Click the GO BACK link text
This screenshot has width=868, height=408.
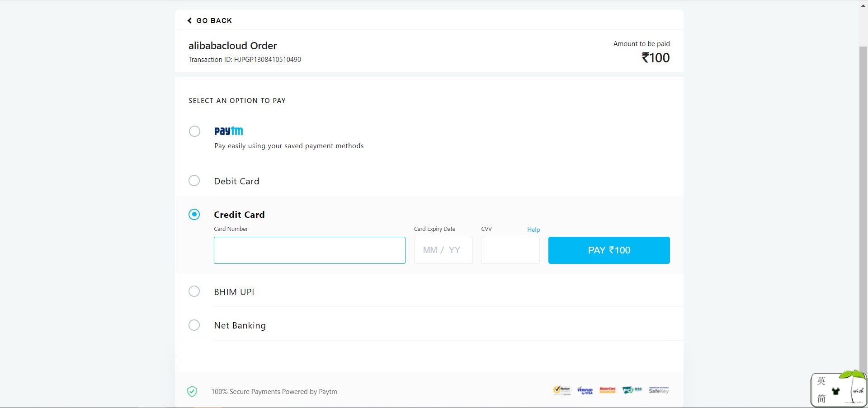(214, 21)
